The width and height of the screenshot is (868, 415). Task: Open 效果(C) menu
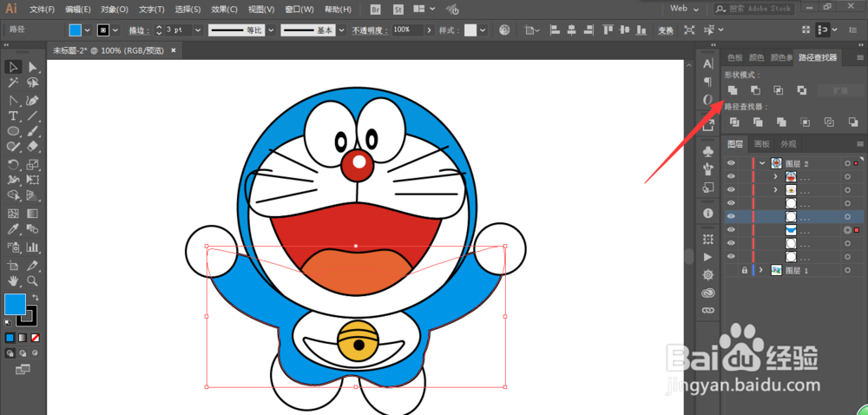pyautogui.click(x=224, y=10)
